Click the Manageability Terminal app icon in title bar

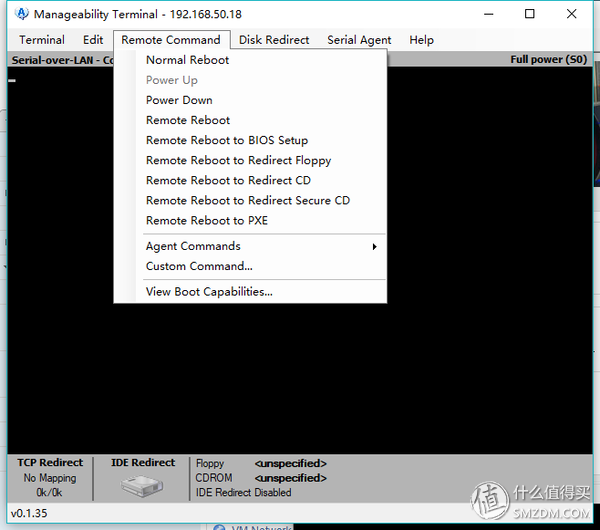[21, 15]
